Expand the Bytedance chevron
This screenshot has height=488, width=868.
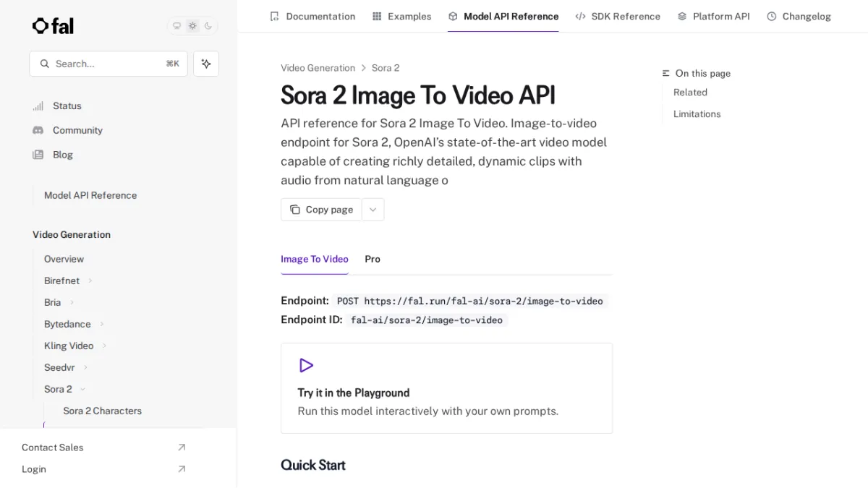coord(101,324)
